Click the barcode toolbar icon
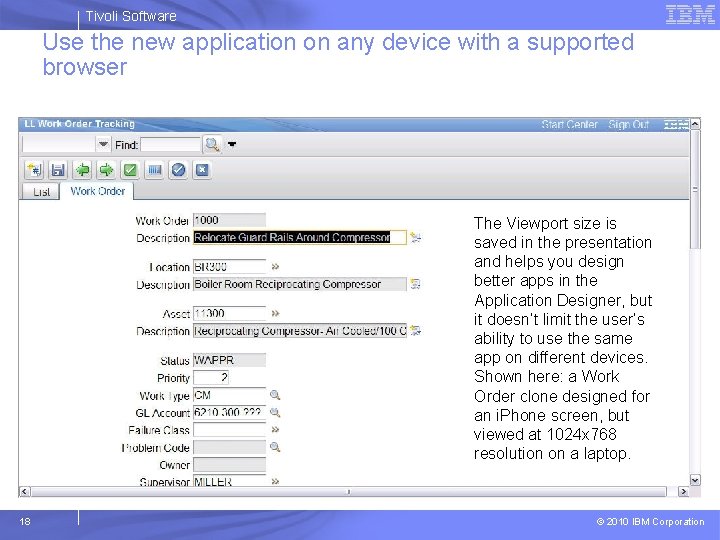 (x=154, y=170)
